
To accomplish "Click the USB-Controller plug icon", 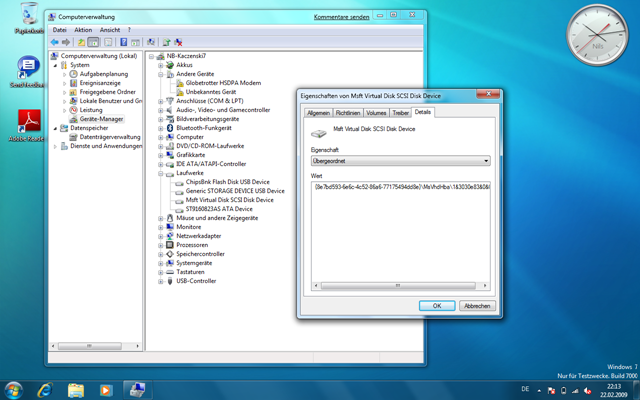I will click(x=170, y=281).
